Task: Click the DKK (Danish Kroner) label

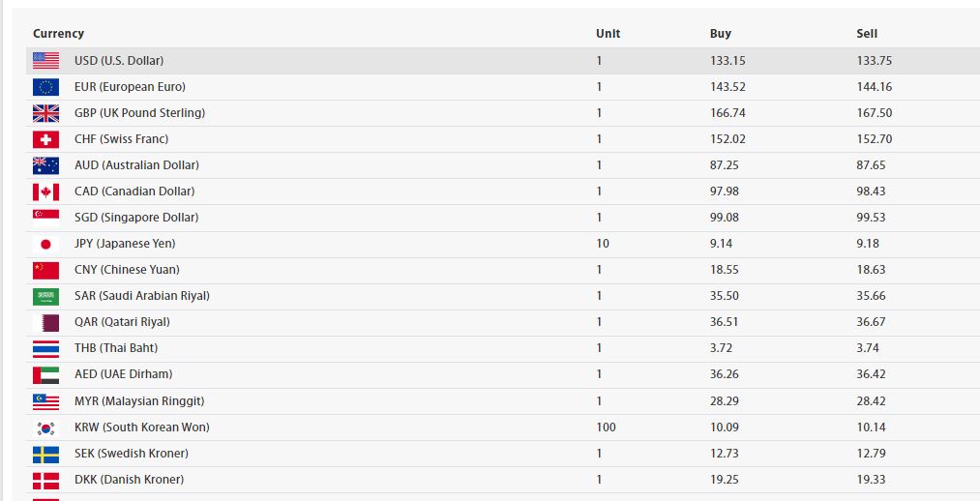Action: point(129,480)
